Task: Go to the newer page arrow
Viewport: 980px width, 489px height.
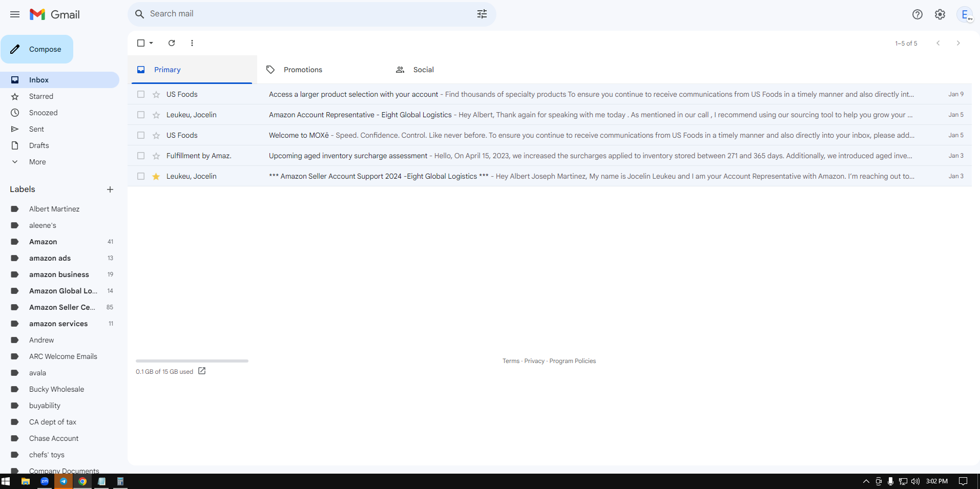Action: (x=938, y=43)
